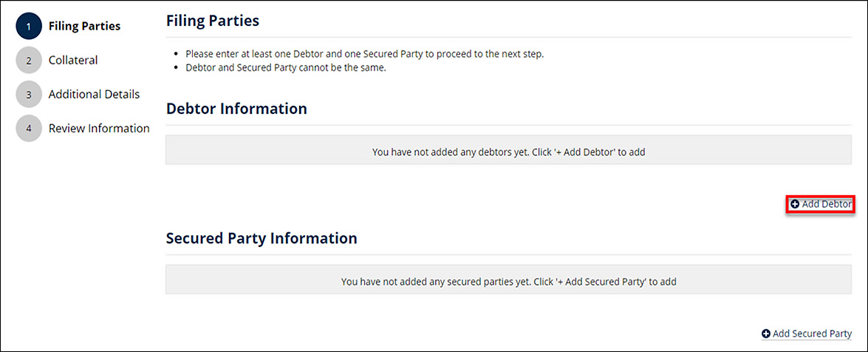Viewport: 868px width, 352px height.
Task: Click the empty debtors message box
Action: click(508, 152)
